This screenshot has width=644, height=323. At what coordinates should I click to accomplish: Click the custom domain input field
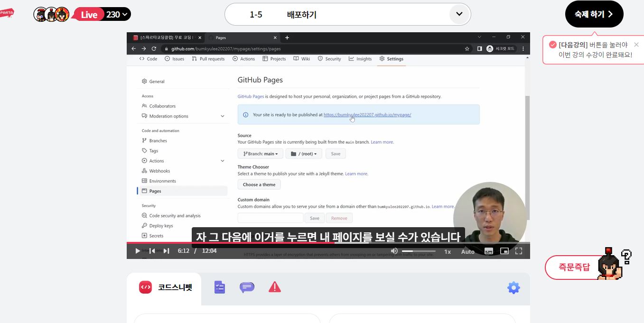271,218
